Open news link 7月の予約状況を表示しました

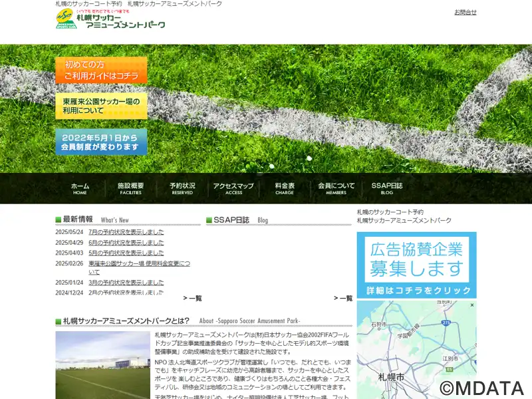point(126,232)
